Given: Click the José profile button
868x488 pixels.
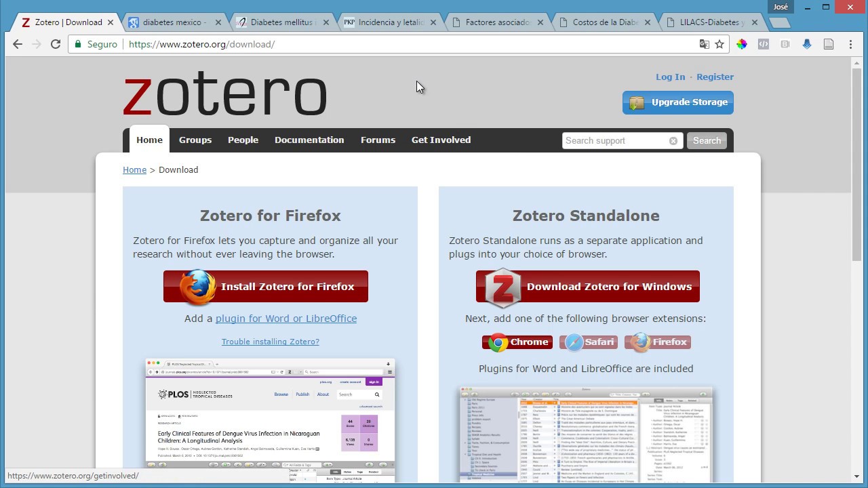Looking at the screenshot, I should point(781,7).
